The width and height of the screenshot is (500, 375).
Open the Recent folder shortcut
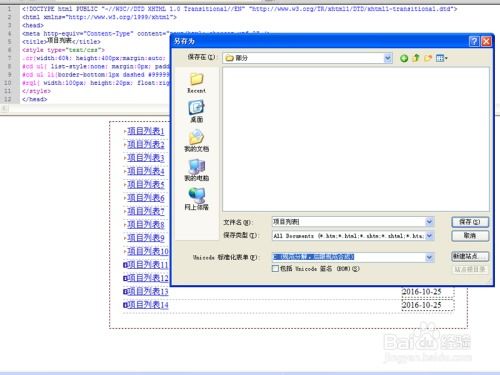pos(197,83)
